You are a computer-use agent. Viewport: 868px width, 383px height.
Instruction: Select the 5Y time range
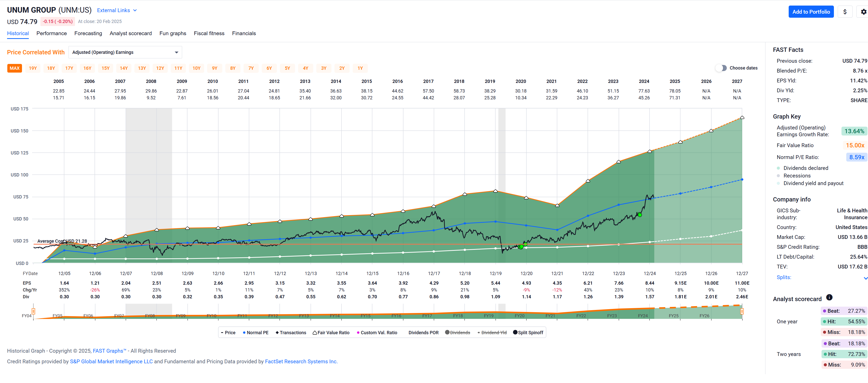pyautogui.click(x=287, y=68)
